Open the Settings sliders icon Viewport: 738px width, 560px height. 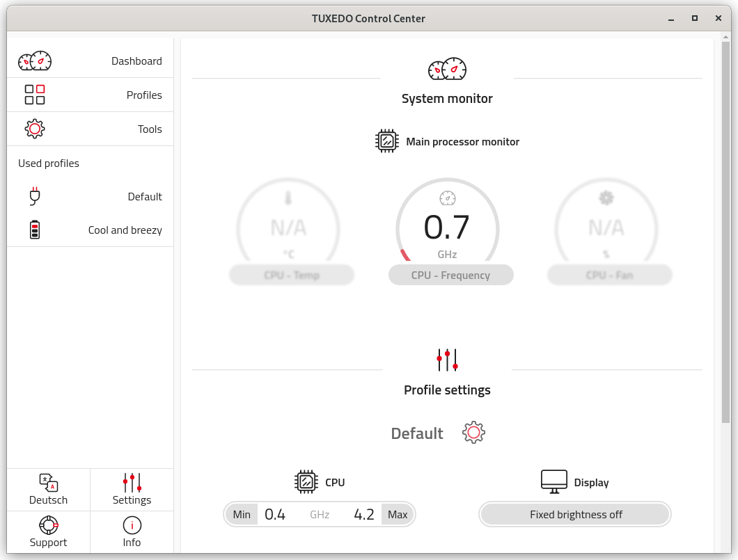(x=132, y=481)
